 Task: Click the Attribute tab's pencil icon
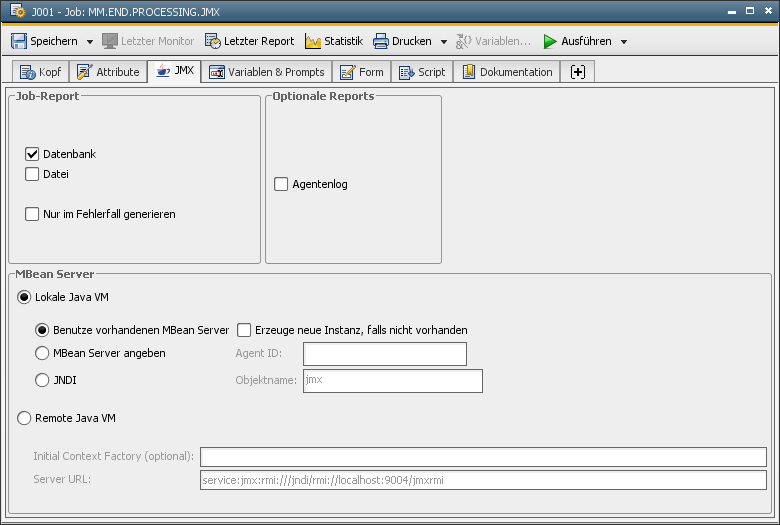pyautogui.click(x=85, y=72)
